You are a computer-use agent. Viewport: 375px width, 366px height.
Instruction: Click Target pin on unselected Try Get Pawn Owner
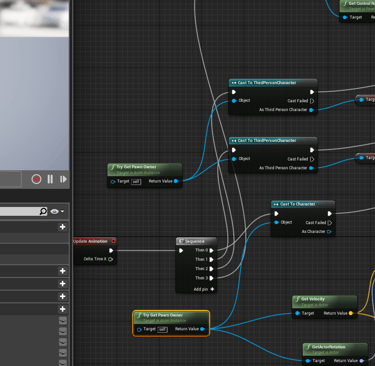click(x=113, y=182)
